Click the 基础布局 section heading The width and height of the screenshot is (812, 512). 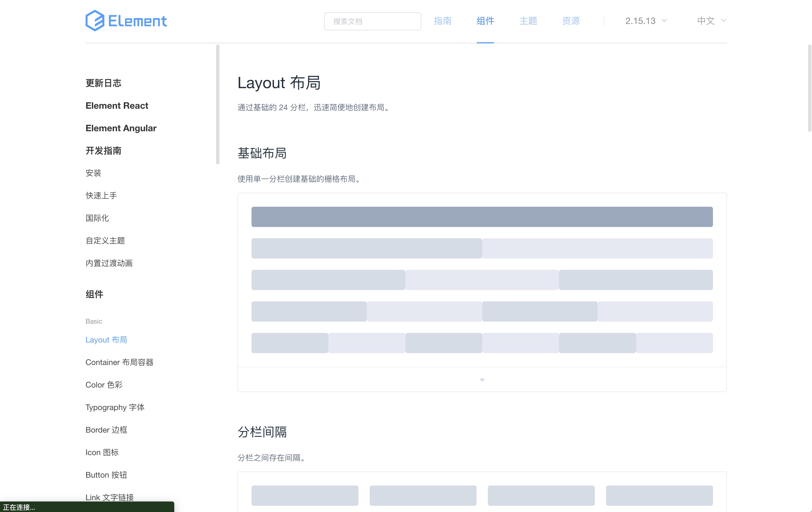(x=262, y=153)
